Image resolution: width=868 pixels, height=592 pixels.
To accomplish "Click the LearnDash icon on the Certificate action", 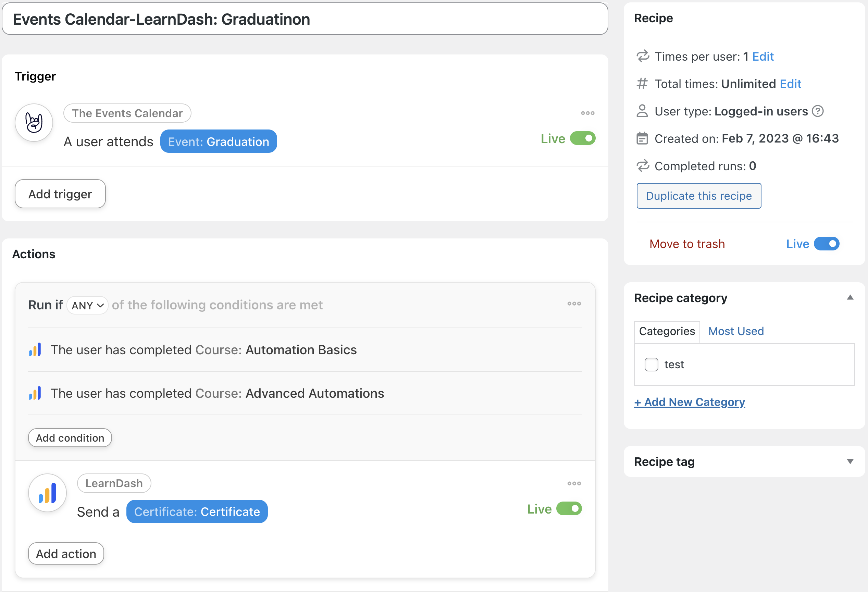I will (x=47, y=493).
